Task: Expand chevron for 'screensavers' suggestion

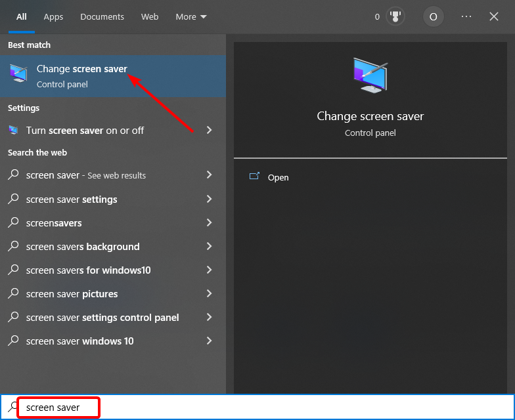Action: click(209, 222)
